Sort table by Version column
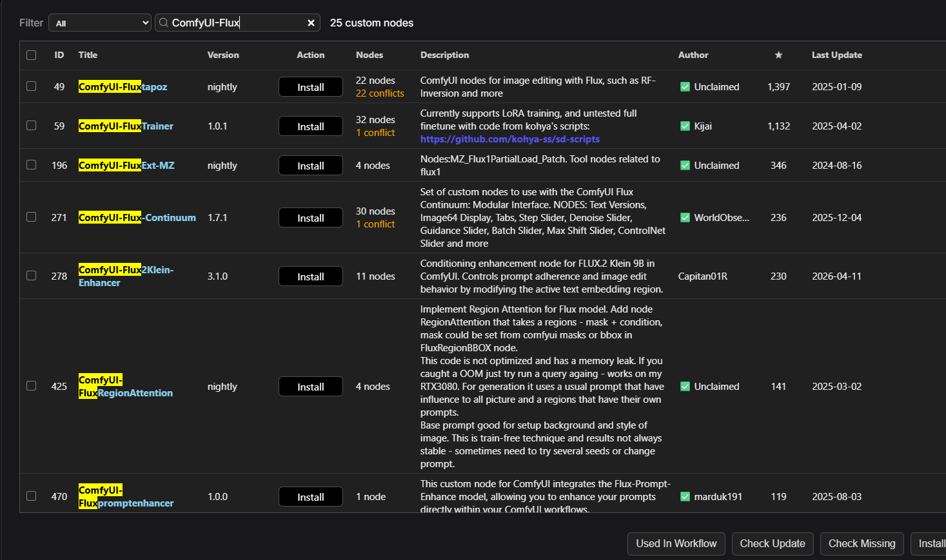 point(223,55)
